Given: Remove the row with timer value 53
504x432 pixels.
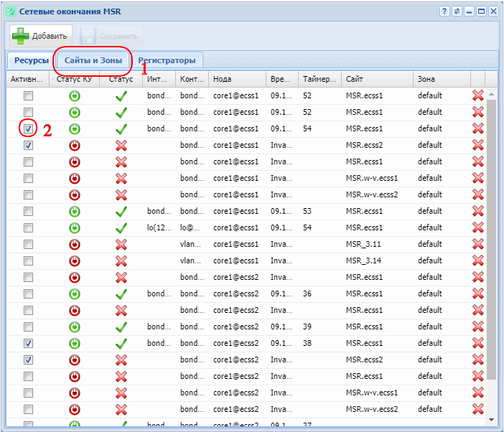Looking at the screenshot, I should pos(477,211).
